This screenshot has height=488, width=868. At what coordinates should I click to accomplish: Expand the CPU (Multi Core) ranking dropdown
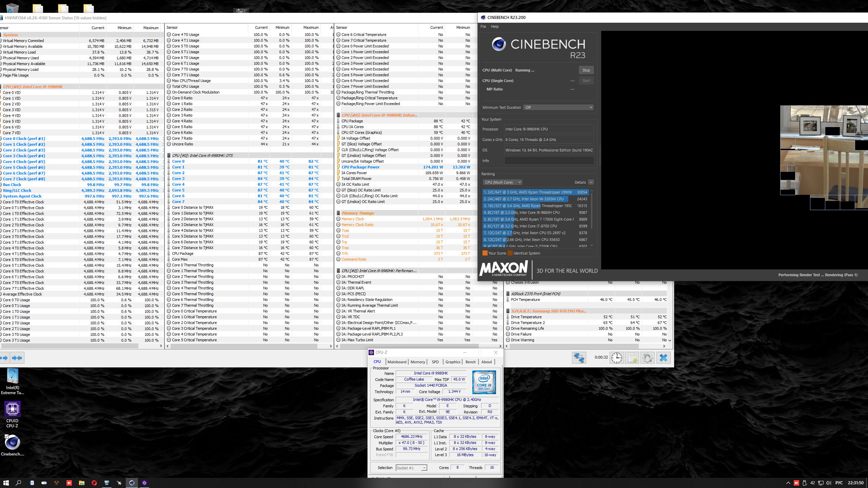pyautogui.click(x=502, y=182)
